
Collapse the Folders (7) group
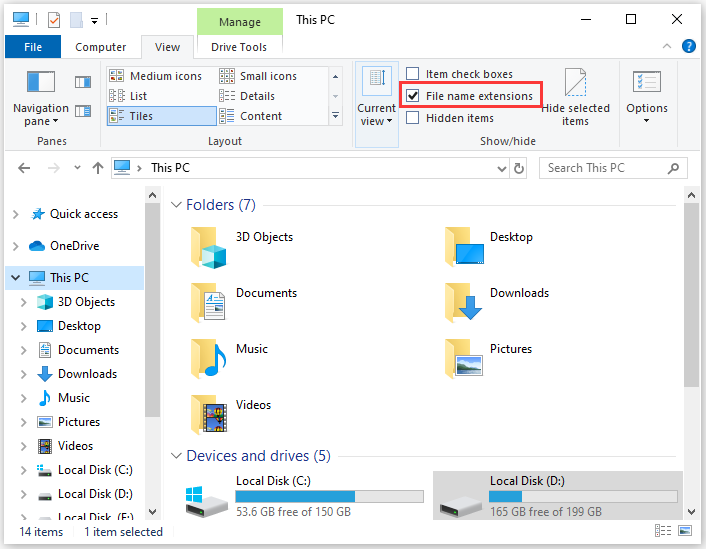click(176, 205)
